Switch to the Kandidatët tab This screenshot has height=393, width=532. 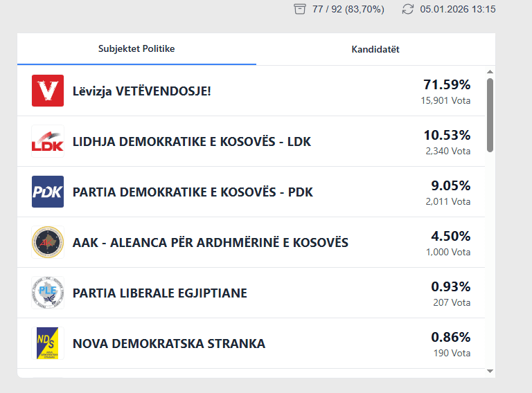tap(375, 49)
